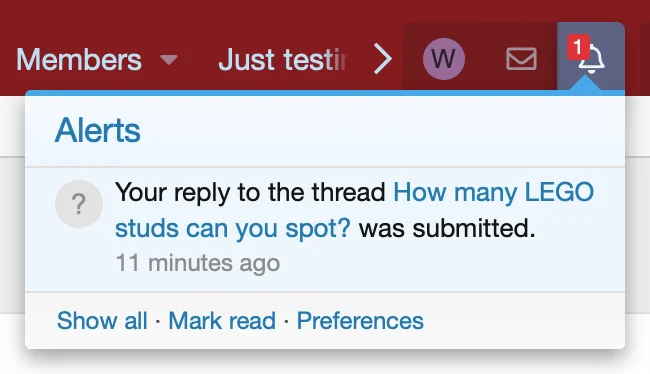
Task: Open the How many LEGO studs thread link
Action: (x=354, y=210)
